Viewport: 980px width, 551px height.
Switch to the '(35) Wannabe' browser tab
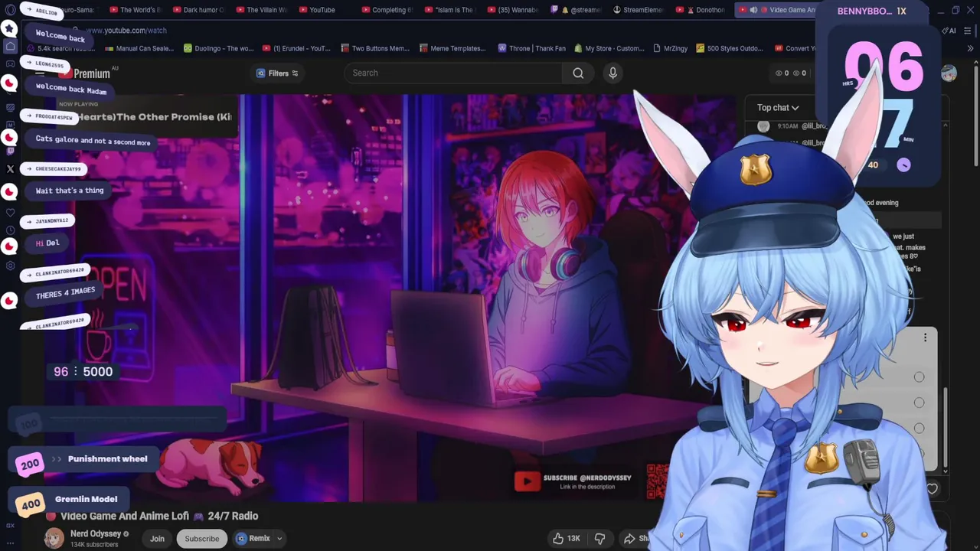[x=513, y=10]
